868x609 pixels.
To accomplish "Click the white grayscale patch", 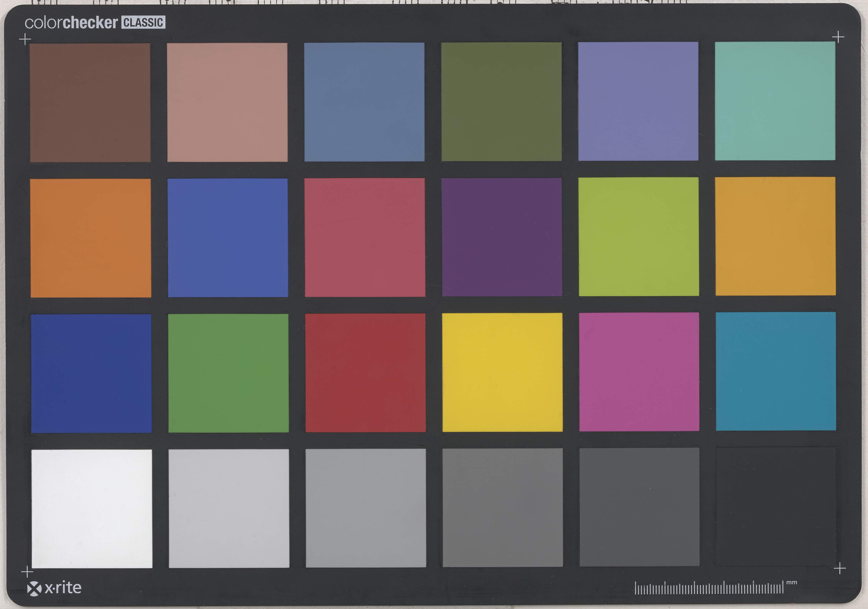I will click(92, 508).
